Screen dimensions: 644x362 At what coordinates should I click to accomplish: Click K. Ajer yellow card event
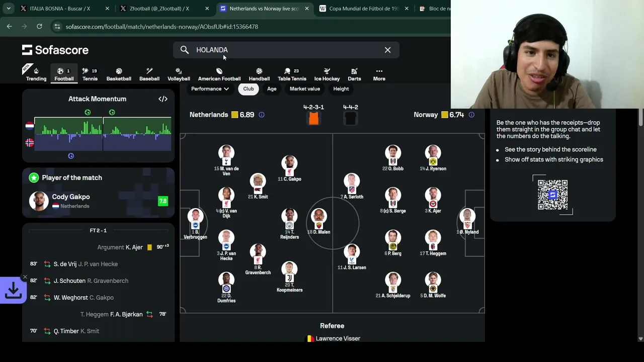[x=98, y=247]
